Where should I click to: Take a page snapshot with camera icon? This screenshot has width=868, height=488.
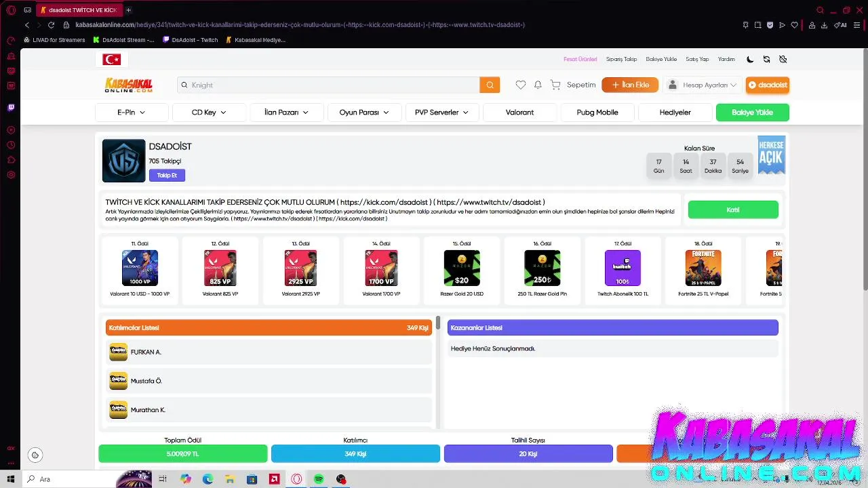pyautogui.click(x=757, y=25)
